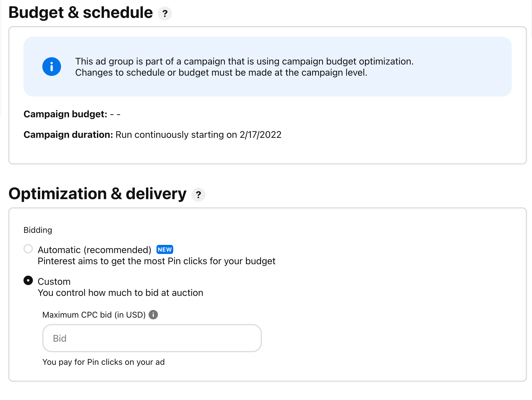Click the Maximum CPC bid (in USD) label
Screen dimensions: 532x400
[x=94, y=315]
